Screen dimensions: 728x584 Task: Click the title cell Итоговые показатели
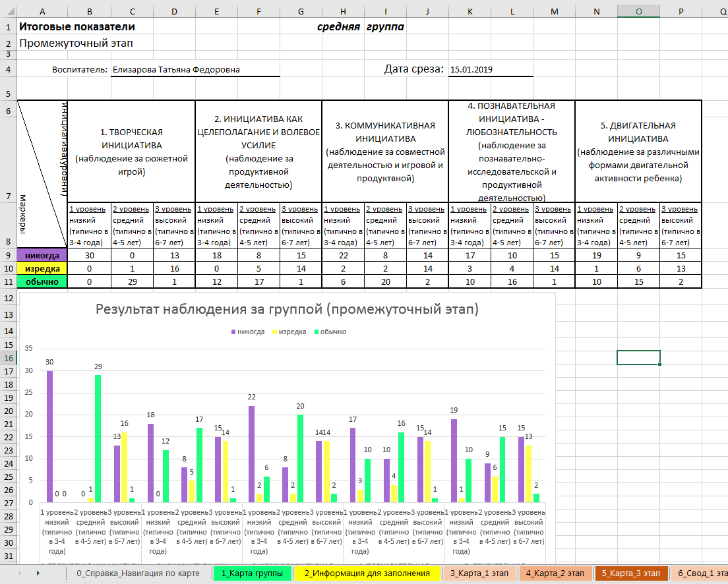point(77,27)
